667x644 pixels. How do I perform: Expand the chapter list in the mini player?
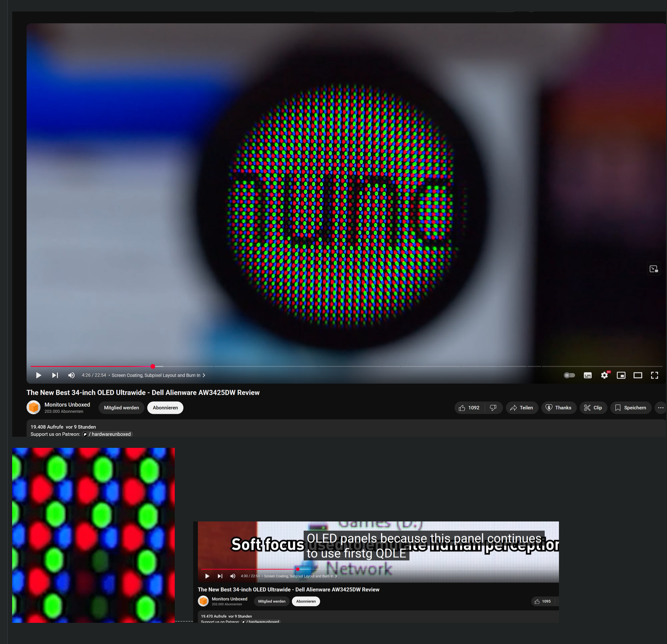coord(336,576)
